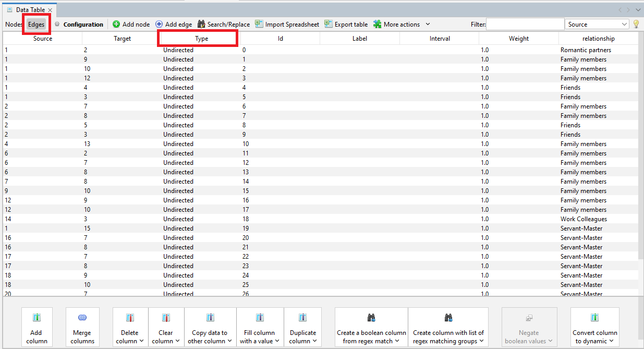Switch to the Nodes table
Screen dimensions: 644x349
click(x=14, y=24)
